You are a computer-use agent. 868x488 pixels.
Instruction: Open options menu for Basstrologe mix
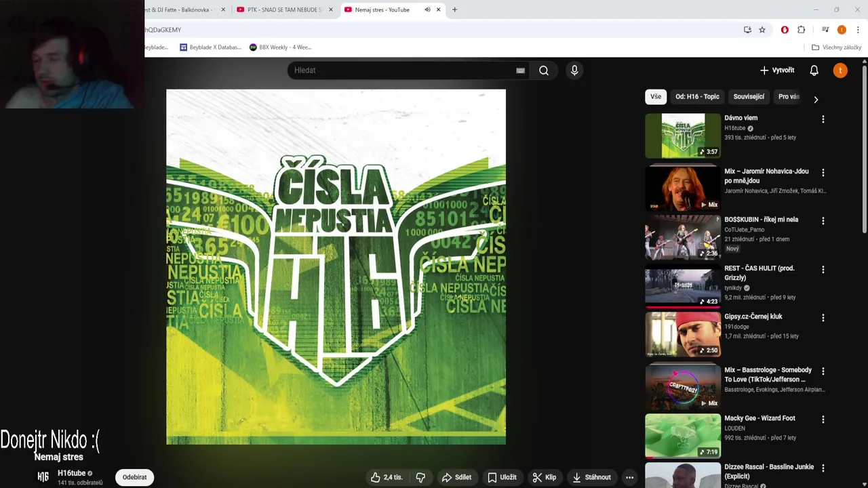[x=823, y=371]
